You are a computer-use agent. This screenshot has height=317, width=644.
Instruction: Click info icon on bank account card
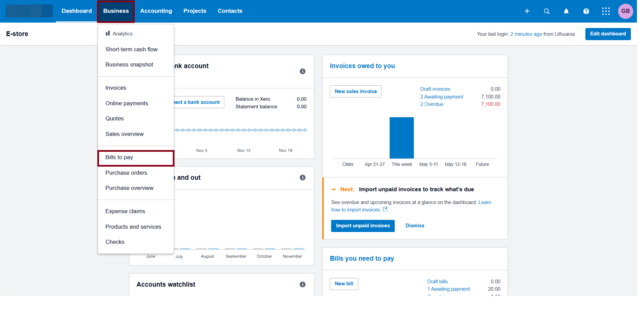(x=302, y=71)
